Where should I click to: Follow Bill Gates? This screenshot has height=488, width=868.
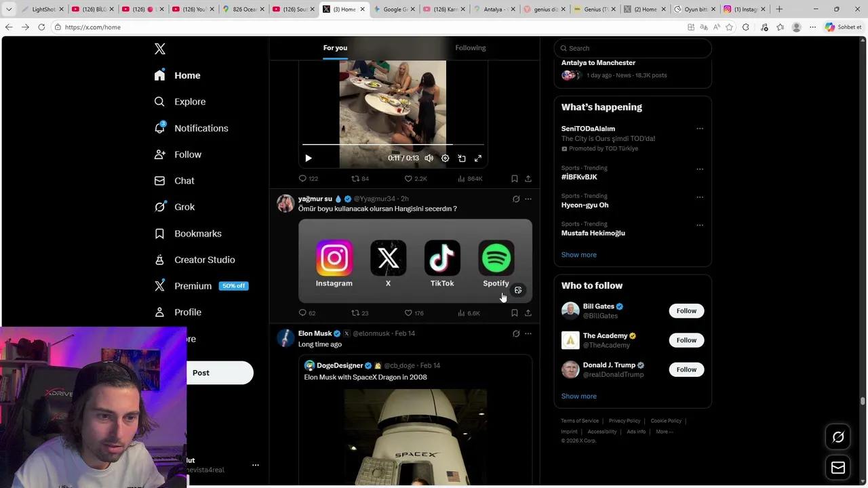(x=686, y=311)
